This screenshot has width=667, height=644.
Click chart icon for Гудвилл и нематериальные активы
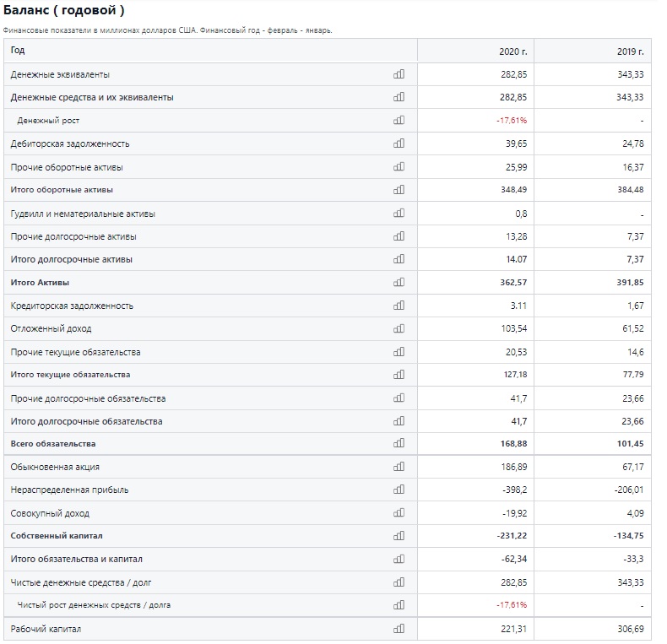click(399, 213)
